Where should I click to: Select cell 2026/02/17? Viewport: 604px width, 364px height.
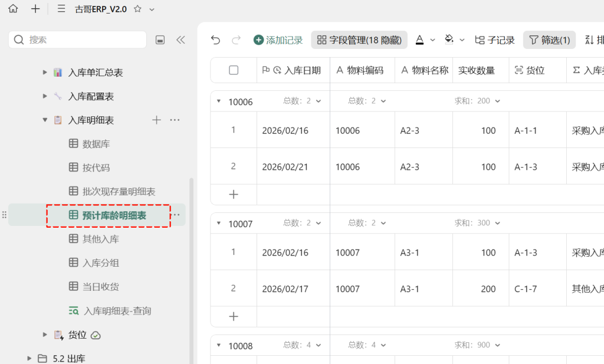click(x=294, y=288)
